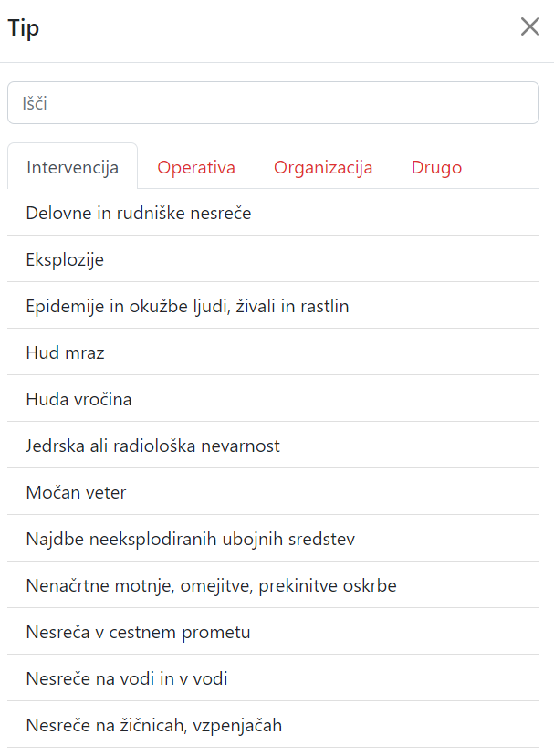The image size is (554, 756).
Task: Select Nenačrtne motnje, omejitve, prekinitve oskrbe
Action: [273, 585]
